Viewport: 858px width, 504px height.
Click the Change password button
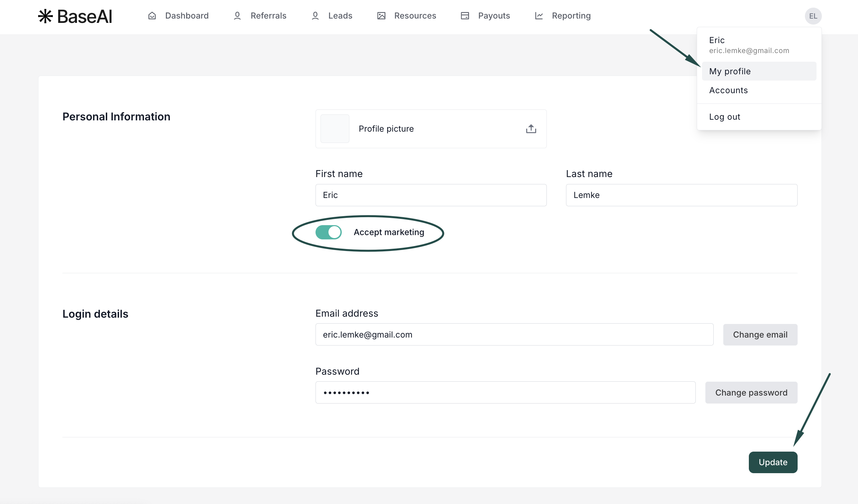point(751,393)
